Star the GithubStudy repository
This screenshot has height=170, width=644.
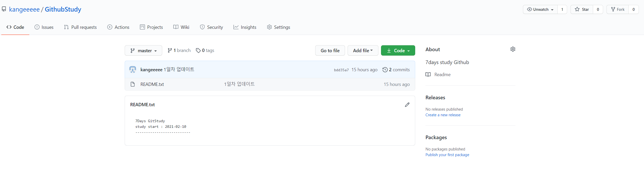point(582,10)
